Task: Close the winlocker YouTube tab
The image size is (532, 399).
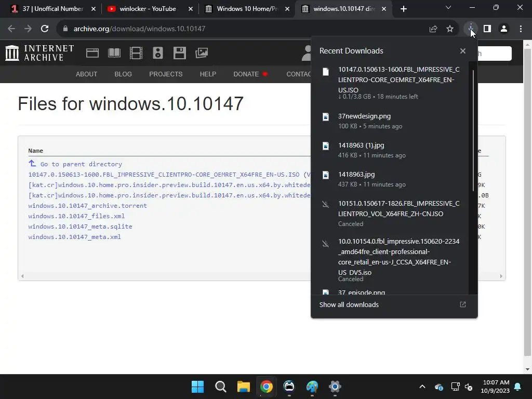Action: coord(191,9)
